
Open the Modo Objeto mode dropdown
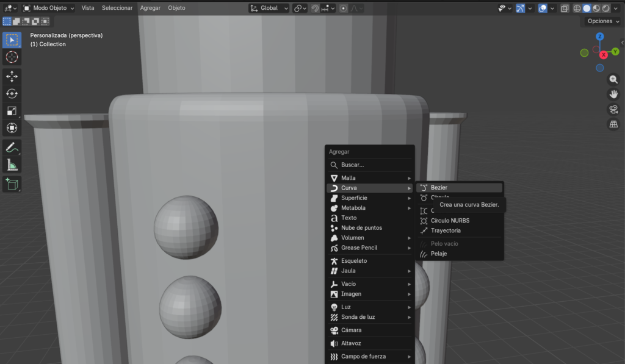coord(49,8)
